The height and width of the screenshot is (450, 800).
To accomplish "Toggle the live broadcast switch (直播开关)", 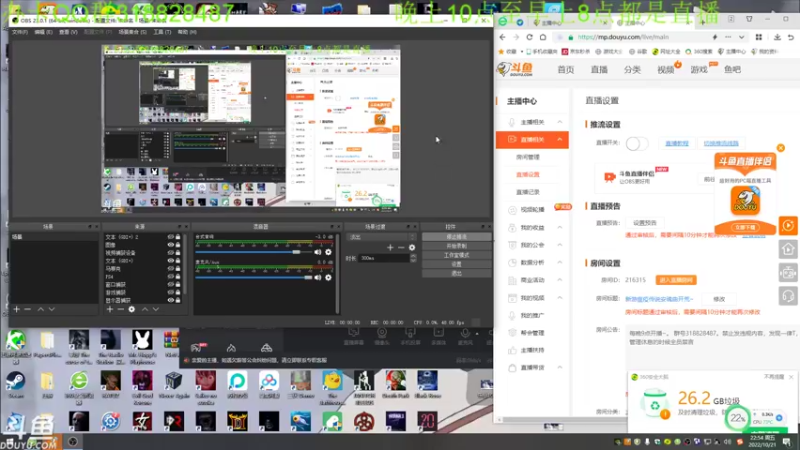I will coord(637,143).
